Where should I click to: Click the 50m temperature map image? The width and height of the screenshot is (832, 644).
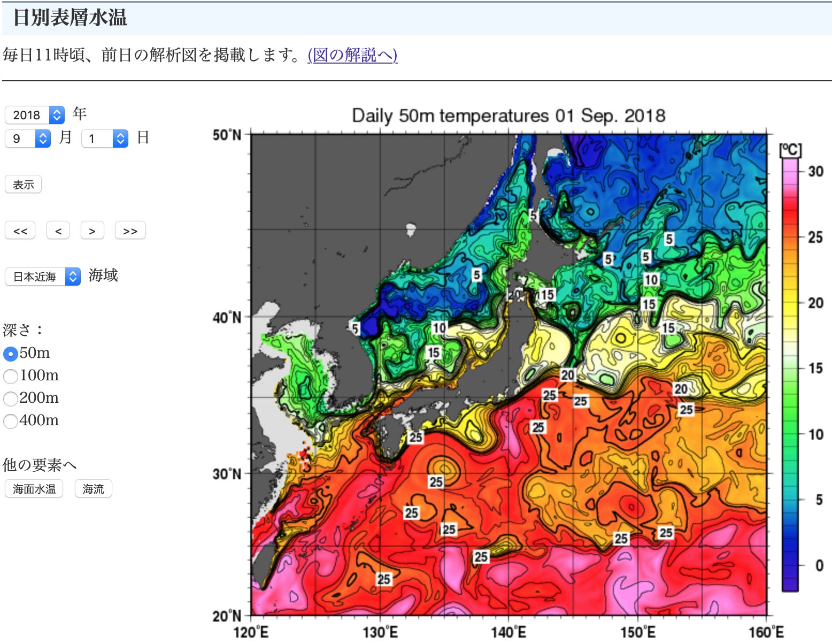[508, 374]
